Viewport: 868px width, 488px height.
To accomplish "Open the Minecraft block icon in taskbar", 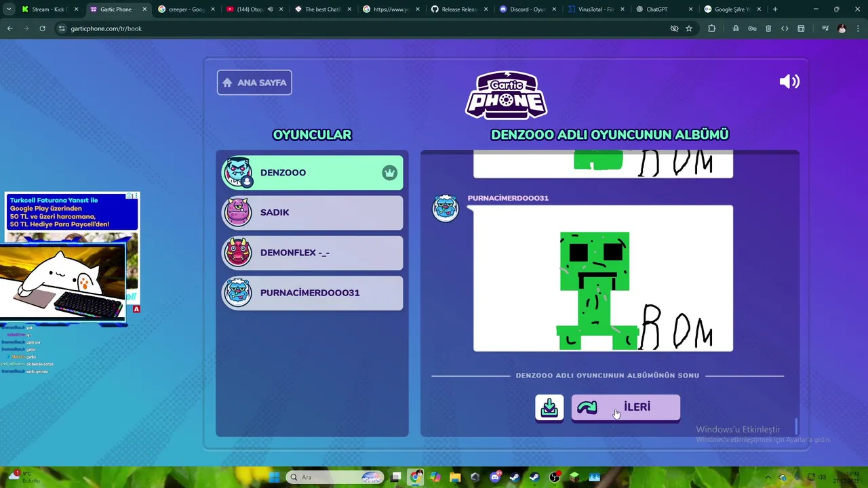I will click(x=575, y=477).
